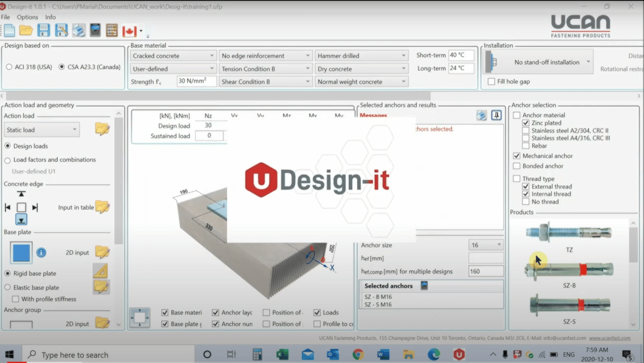
Task: Check the Rebar material option
Action: coord(526,146)
